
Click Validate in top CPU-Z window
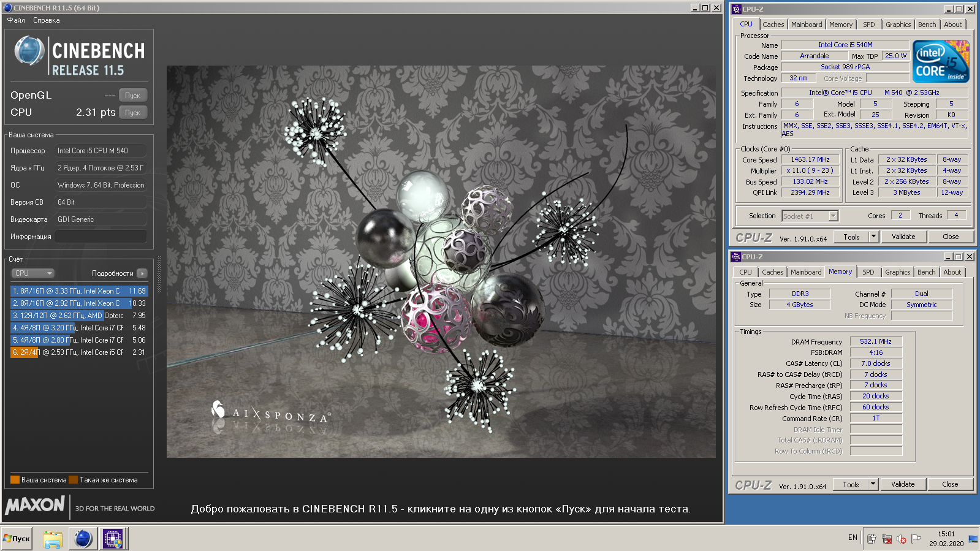pyautogui.click(x=903, y=237)
